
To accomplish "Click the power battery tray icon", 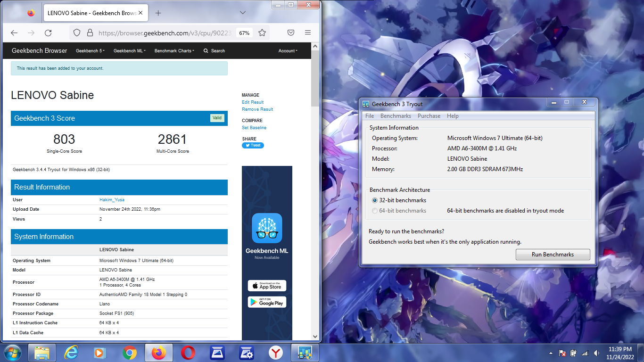I will click(573, 353).
